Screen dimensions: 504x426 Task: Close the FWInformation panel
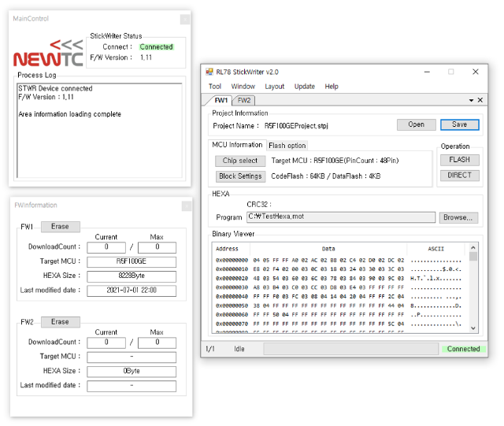[186, 206]
